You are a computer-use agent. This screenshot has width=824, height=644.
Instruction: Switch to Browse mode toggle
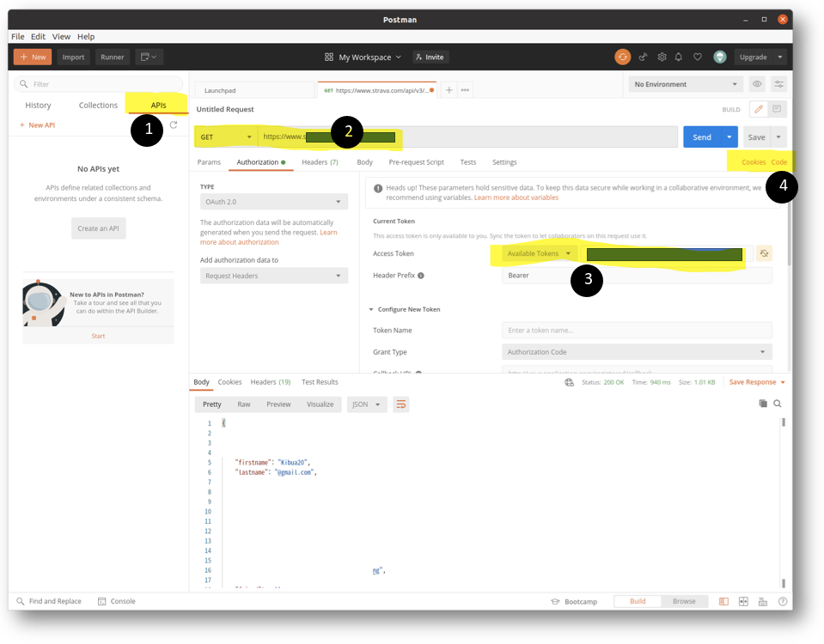[684, 601]
